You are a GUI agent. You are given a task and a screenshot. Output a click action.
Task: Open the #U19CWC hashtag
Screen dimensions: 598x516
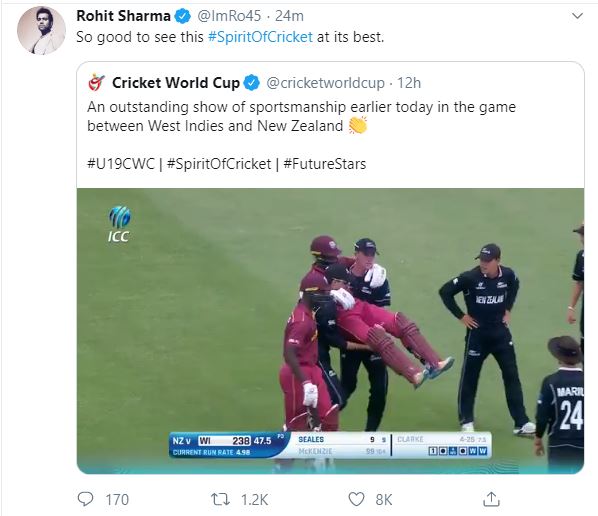tap(121, 164)
